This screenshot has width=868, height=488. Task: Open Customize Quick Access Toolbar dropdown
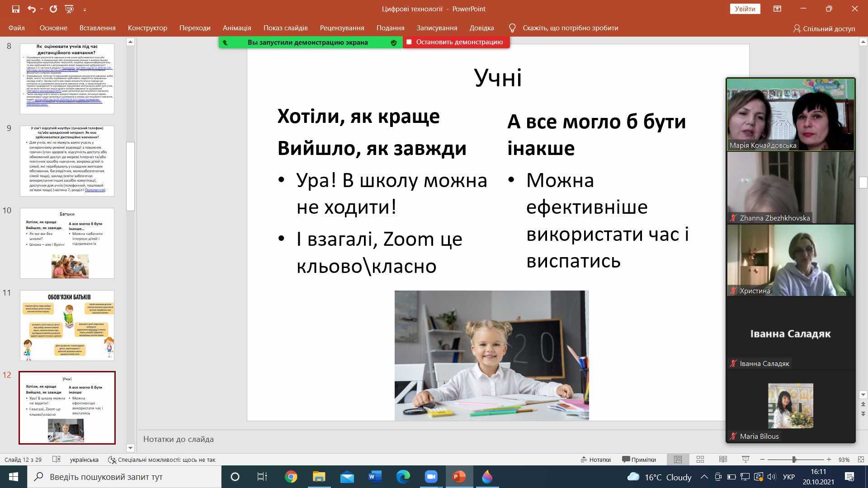[85, 9]
